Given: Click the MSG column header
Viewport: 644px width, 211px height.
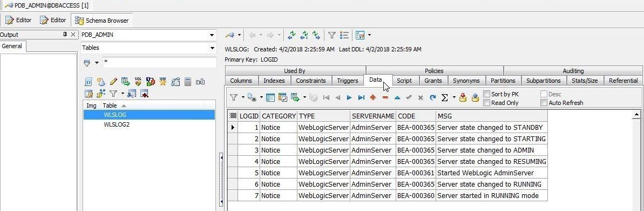Looking at the screenshot, I should (x=491, y=116).
